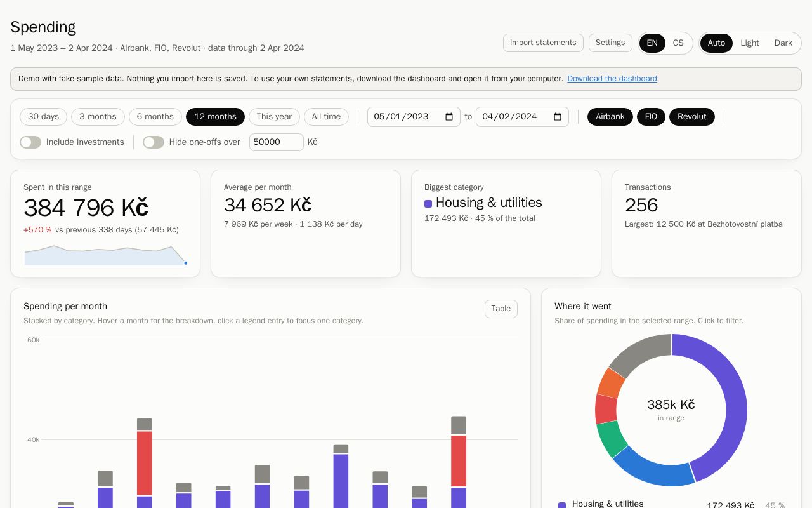Viewport: 812px width, 508px height.
Task: Switch language to EN
Action: click(652, 43)
